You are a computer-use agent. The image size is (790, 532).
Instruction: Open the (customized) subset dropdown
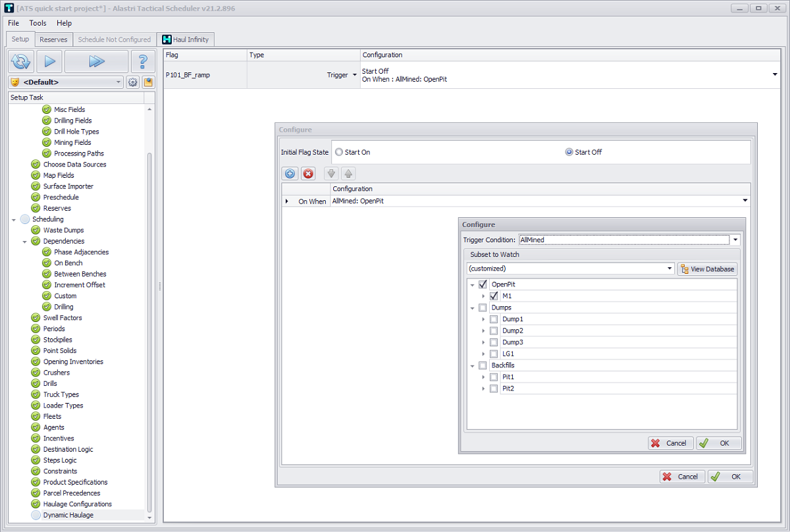(x=670, y=269)
